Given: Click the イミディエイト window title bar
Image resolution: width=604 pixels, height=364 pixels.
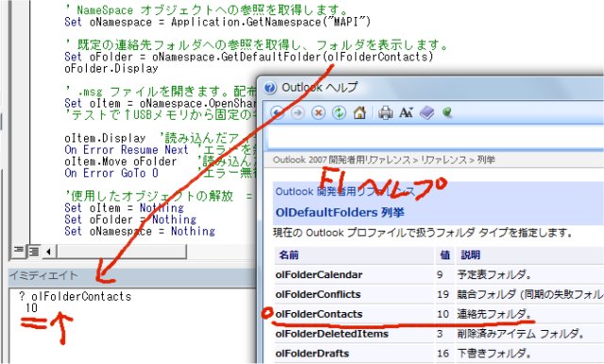Looking at the screenshot, I should point(132,275).
